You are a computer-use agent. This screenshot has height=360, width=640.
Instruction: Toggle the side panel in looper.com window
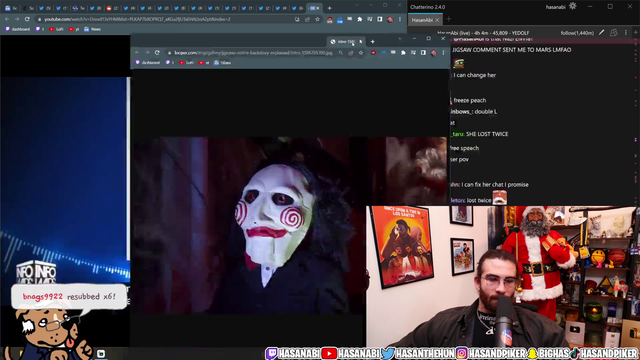point(423,53)
